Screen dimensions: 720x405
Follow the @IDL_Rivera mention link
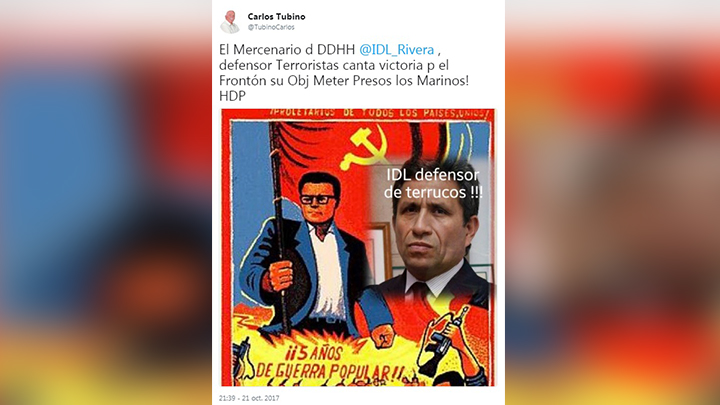[396, 49]
